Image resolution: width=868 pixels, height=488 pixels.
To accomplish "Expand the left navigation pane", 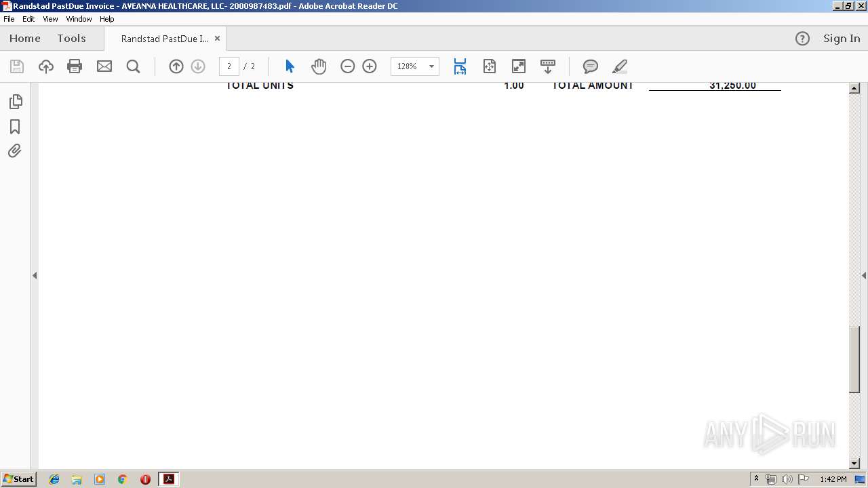I will 35,275.
